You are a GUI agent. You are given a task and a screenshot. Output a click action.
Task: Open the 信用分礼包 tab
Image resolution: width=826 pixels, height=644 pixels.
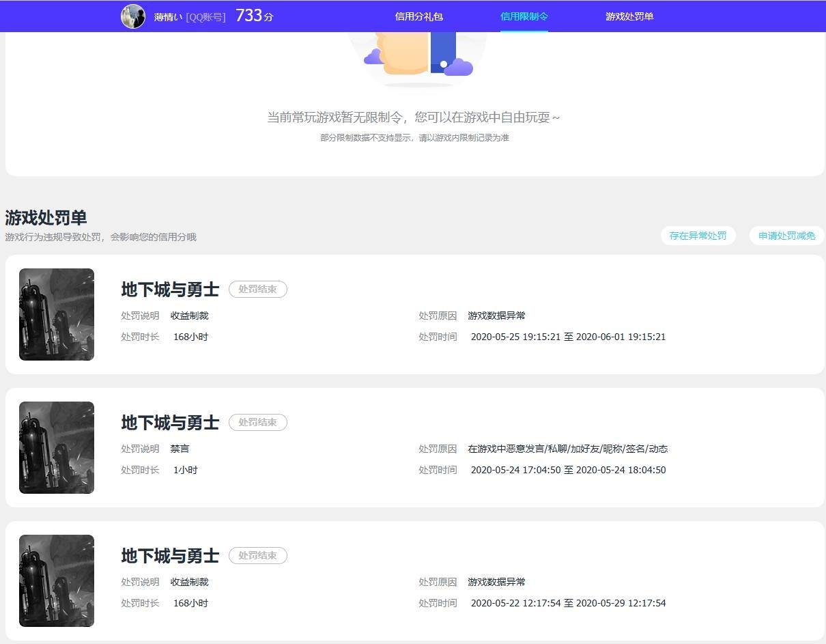[419, 16]
